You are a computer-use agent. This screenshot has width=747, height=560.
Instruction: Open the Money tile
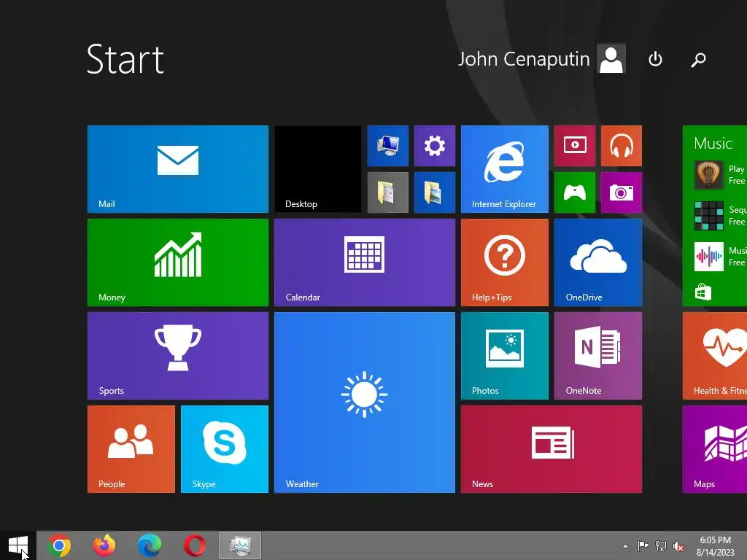tap(178, 262)
